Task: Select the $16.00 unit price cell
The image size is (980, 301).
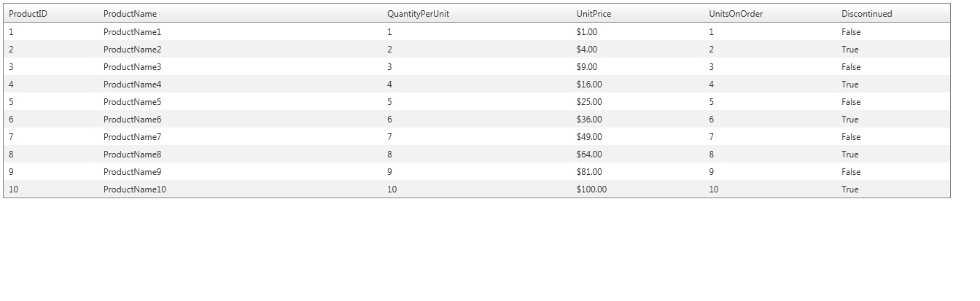Action: click(588, 85)
